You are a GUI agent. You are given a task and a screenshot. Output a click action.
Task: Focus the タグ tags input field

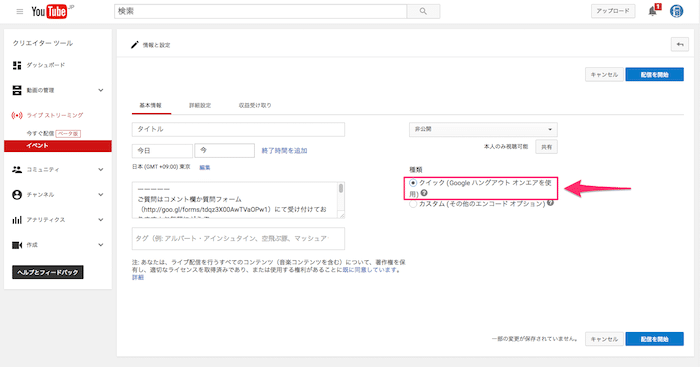[x=238, y=238]
